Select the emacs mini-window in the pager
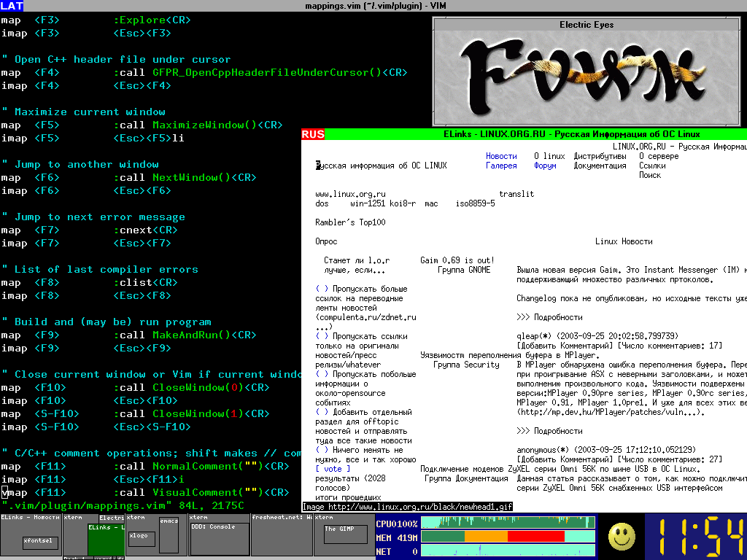747x560 pixels. (x=169, y=534)
